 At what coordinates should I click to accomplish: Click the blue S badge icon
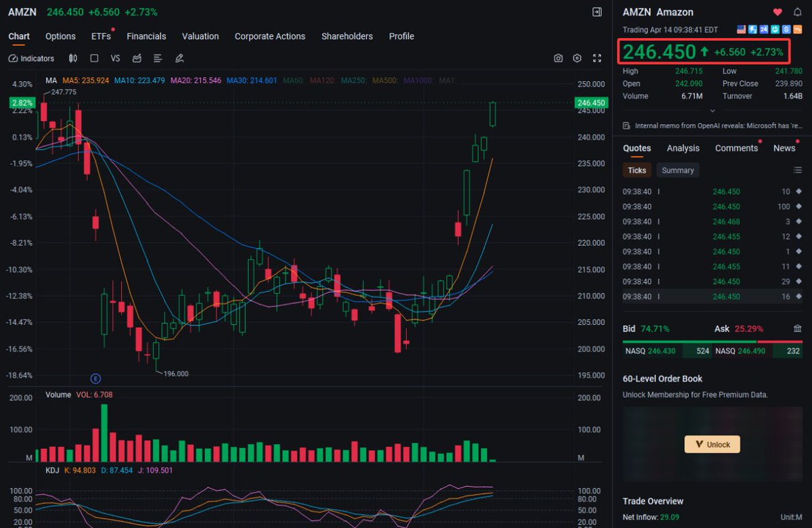point(786,30)
